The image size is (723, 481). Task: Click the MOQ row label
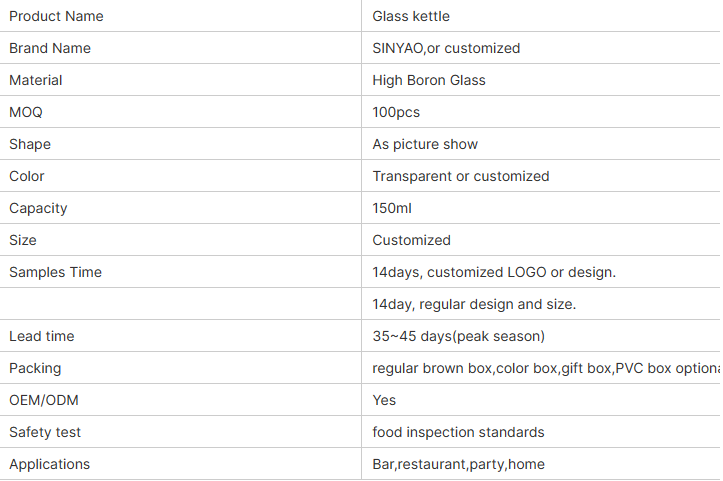(26, 112)
